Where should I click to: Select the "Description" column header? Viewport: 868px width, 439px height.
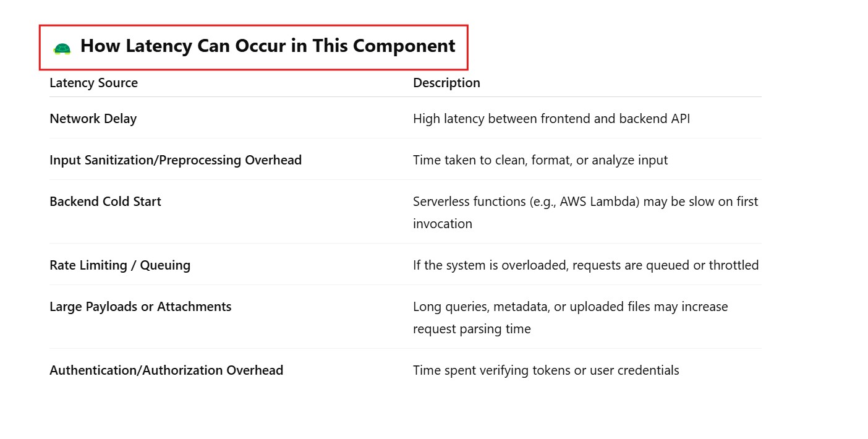point(446,83)
